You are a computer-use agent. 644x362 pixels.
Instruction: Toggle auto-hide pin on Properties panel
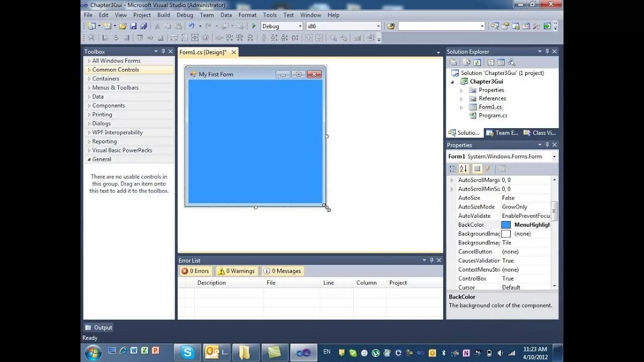(547, 145)
